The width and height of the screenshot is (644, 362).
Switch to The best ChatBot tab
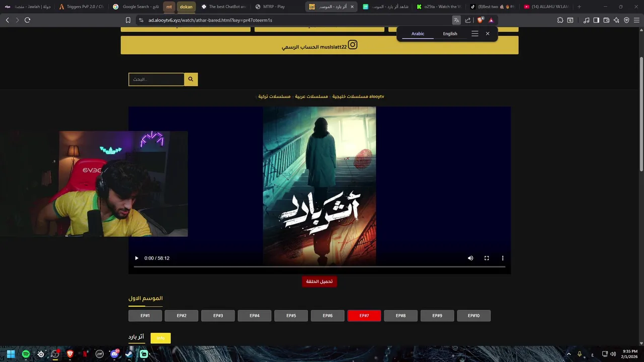(223, 7)
